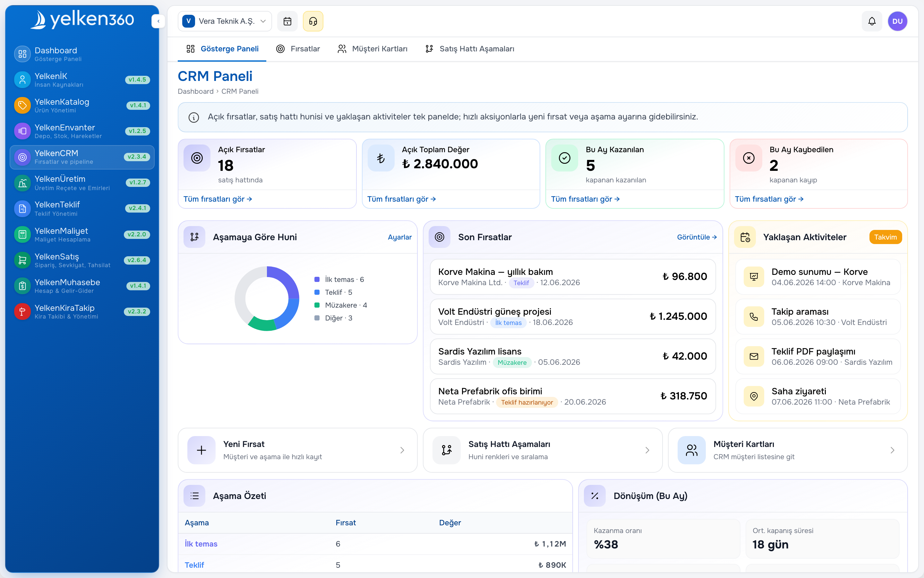Click Teklif row in Aşama Özeti table
This screenshot has height=578, width=924.
pyautogui.click(x=375, y=565)
